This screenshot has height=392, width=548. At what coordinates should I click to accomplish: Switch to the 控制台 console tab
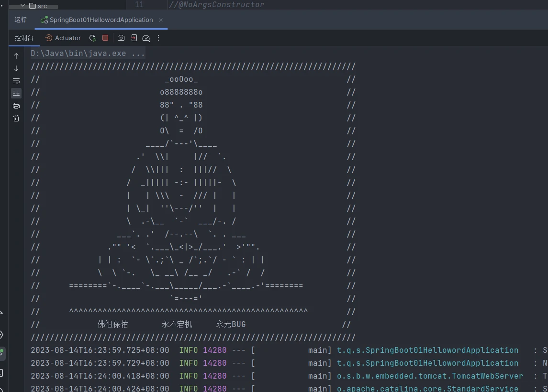coord(24,38)
